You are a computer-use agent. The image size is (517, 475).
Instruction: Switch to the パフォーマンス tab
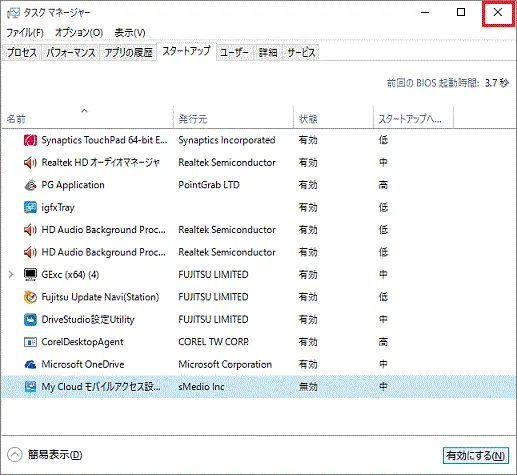[x=71, y=53]
